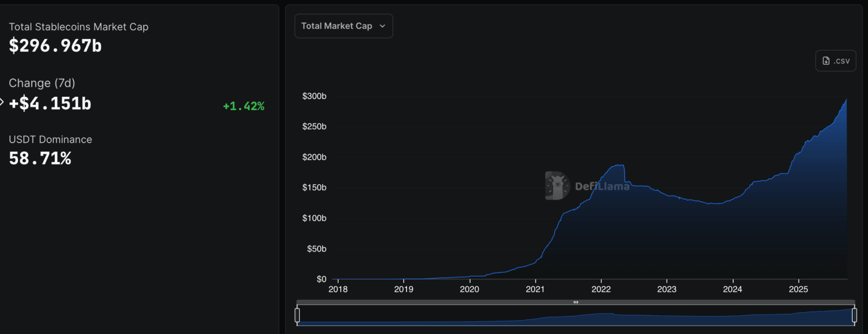
Task: Click the 2018 label on the x-axis
Action: (338, 289)
